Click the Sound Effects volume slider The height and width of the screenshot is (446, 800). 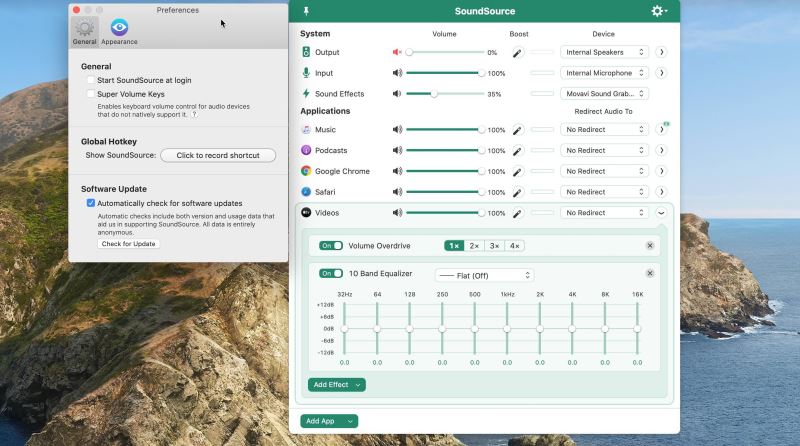445,94
